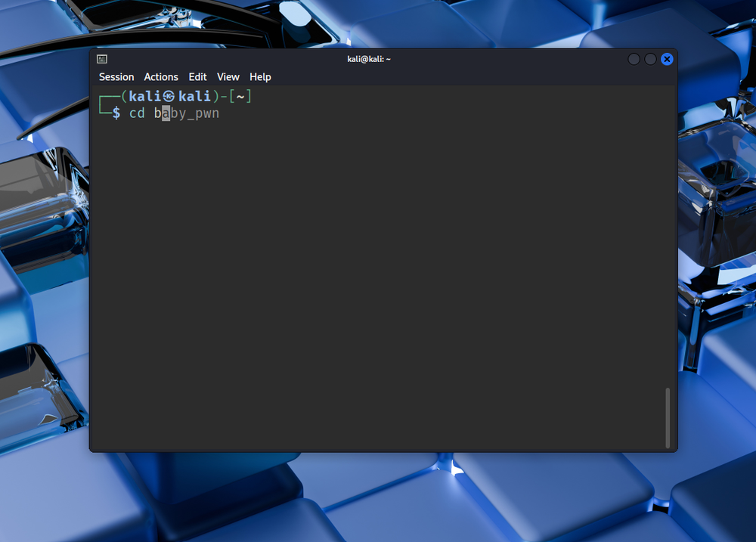Open the Edit menu
Screen dimensions: 756x542
point(197,77)
